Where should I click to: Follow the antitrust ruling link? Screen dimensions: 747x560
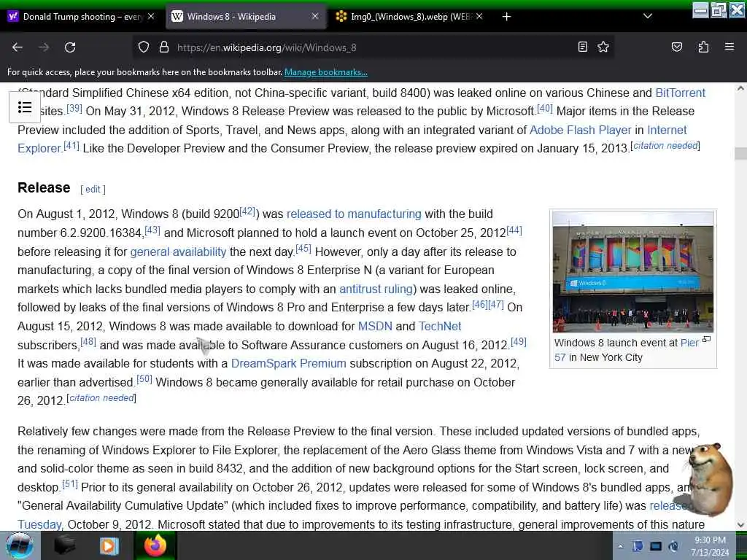point(376,289)
